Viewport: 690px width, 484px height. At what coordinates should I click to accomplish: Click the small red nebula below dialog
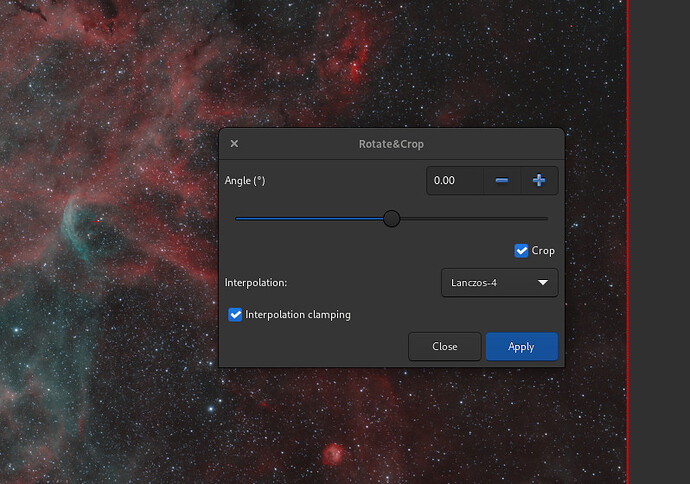[332, 456]
